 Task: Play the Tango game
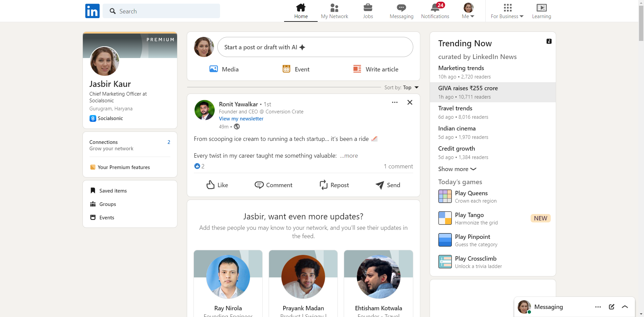[493, 218]
